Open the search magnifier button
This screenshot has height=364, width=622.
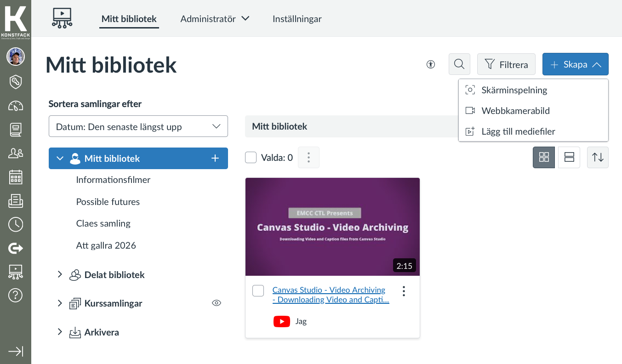(x=459, y=64)
